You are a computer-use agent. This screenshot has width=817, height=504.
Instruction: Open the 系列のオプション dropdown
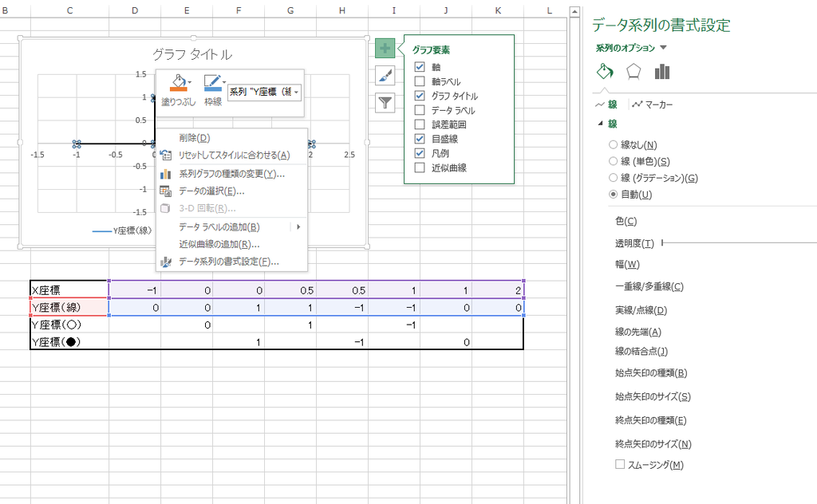(x=663, y=48)
